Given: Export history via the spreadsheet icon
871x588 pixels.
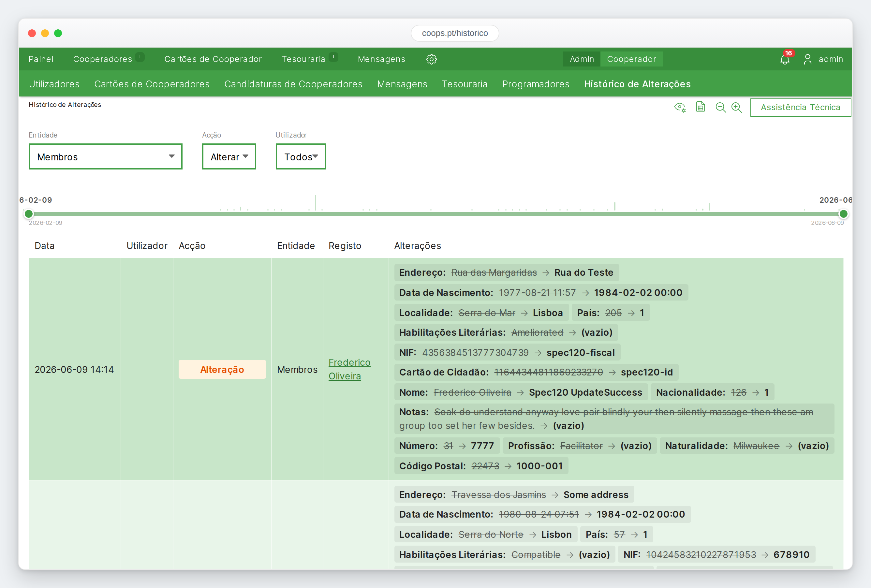Looking at the screenshot, I should click(700, 107).
